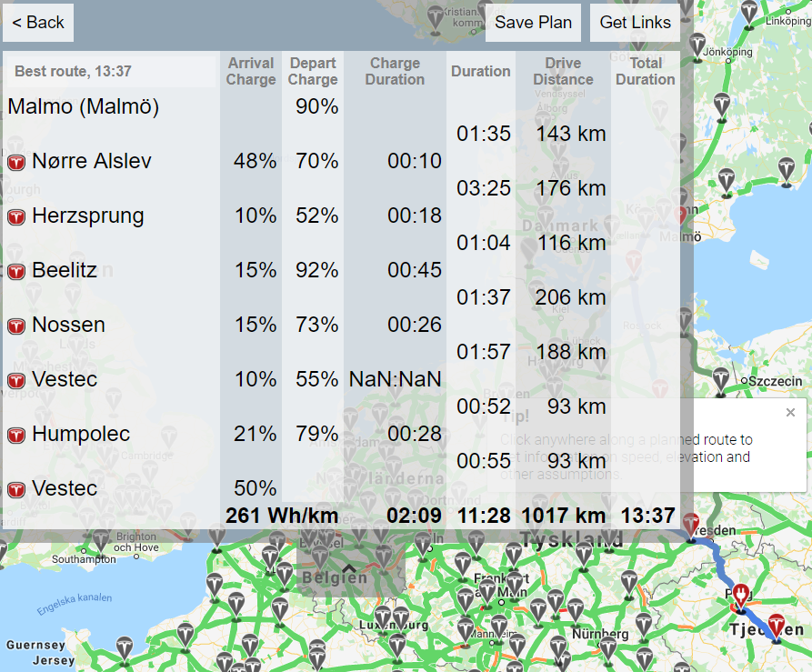Click the 176 km drive distance
The height and width of the screenshot is (672, 812).
coord(571,188)
